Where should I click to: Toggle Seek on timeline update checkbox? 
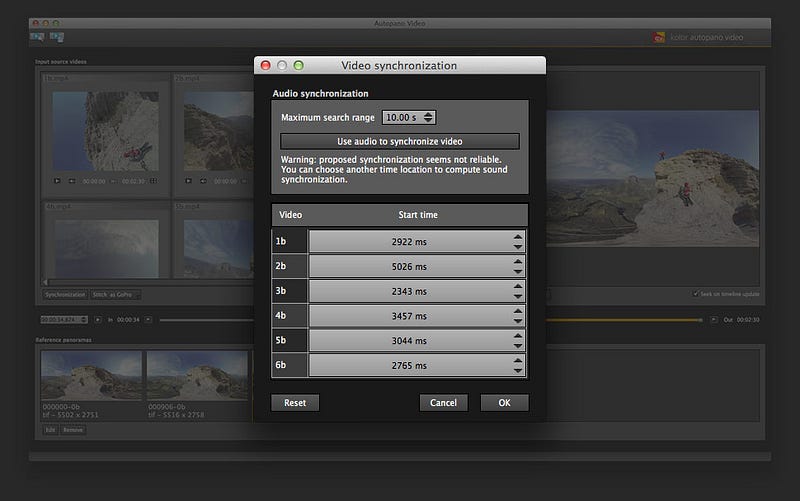point(695,293)
